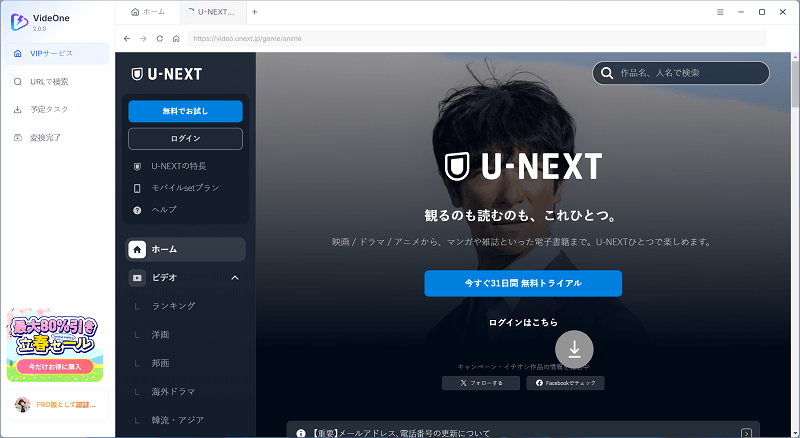Click the 無料でお試し button
800x438 pixels.
185,111
